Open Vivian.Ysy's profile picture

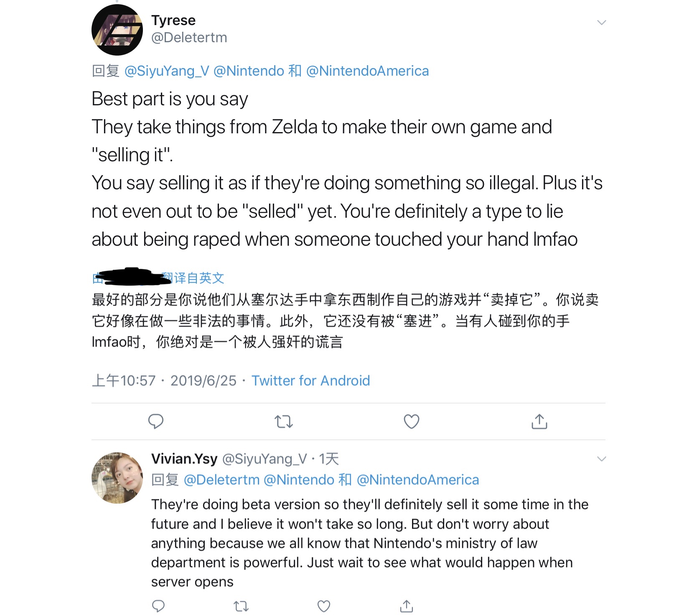(117, 478)
